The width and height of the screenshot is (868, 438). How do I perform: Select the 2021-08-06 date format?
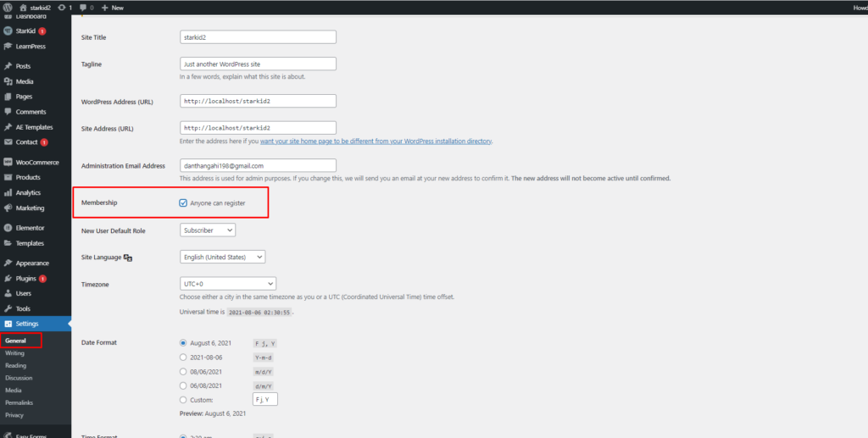(183, 358)
